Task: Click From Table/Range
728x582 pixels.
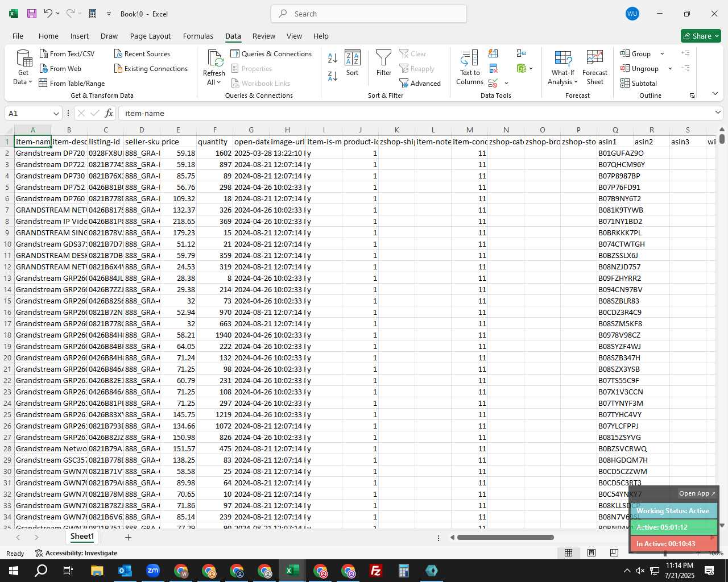Action: pyautogui.click(x=72, y=83)
